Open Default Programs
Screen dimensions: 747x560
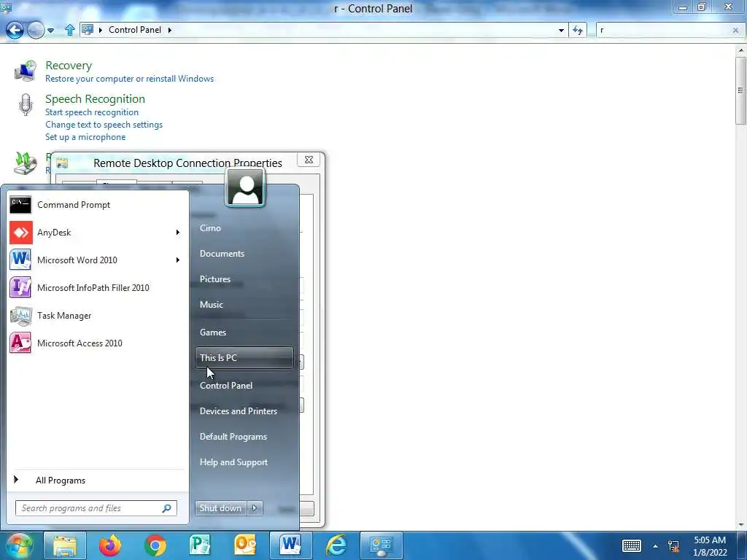(x=233, y=437)
